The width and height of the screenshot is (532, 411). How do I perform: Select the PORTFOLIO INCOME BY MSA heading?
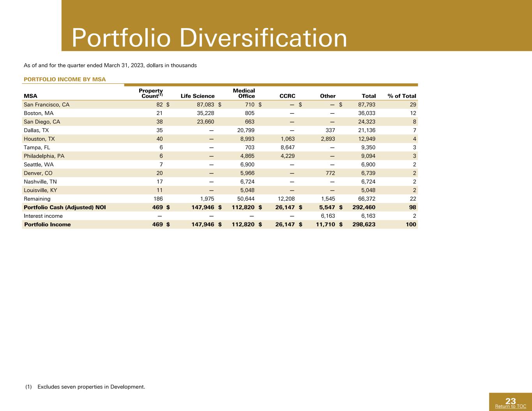click(65, 79)
